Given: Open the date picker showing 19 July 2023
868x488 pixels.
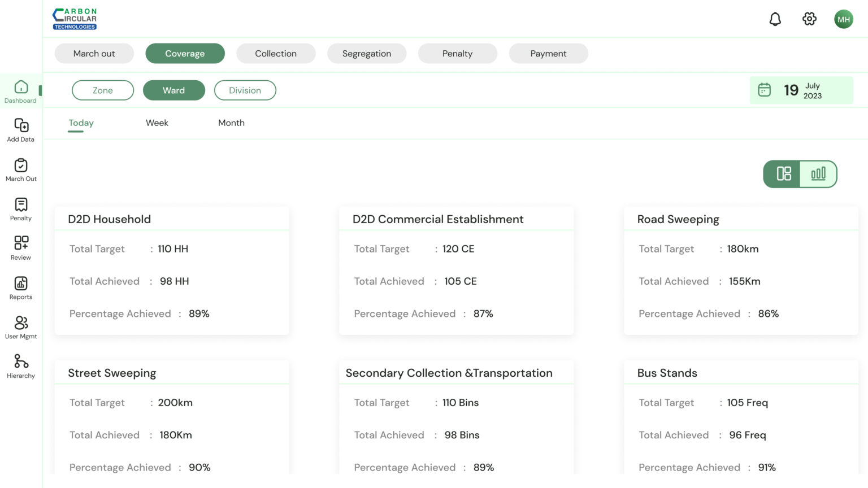Looking at the screenshot, I should 801,90.
